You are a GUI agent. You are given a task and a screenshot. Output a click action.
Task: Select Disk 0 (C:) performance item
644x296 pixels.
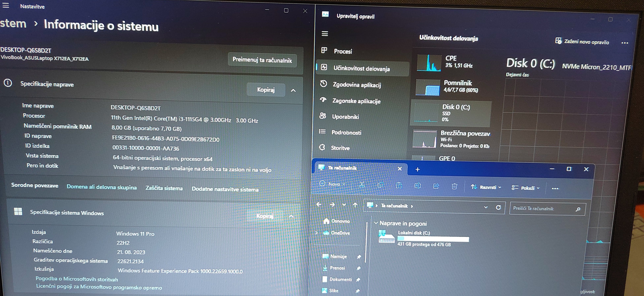(x=451, y=113)
